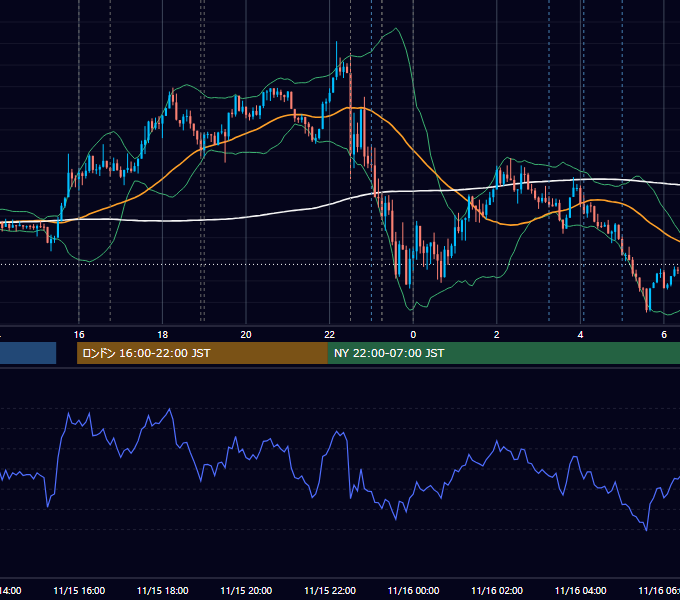The image size is (680, 600).
Task: Click the 11/16 02:00 date label
Action: coord(497,590)
